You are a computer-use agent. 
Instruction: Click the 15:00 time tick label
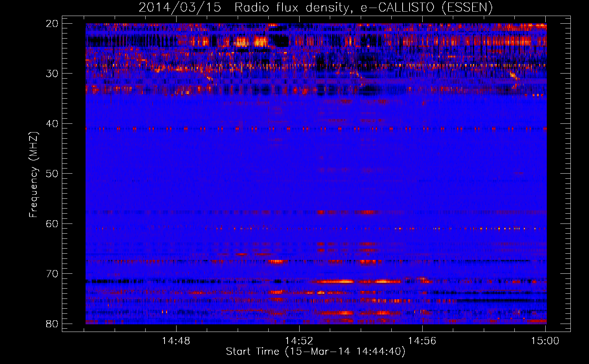[x=545, y=341]
